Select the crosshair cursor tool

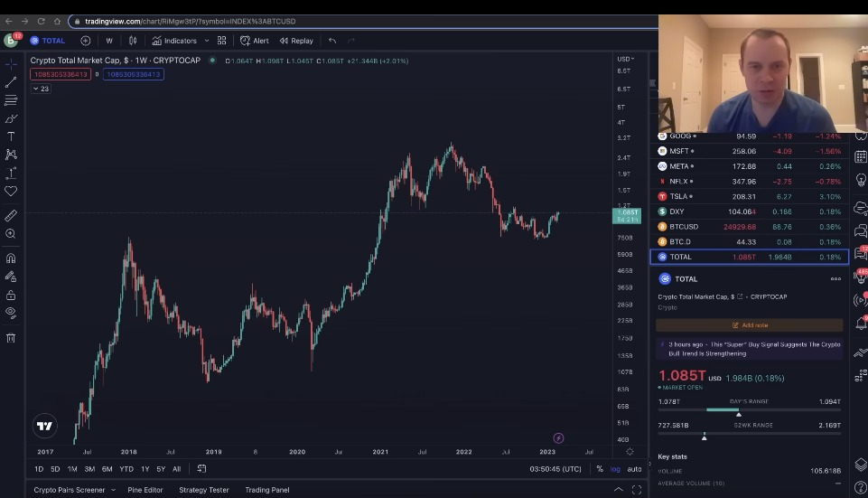pyautogui.click(x=11, y=65)
